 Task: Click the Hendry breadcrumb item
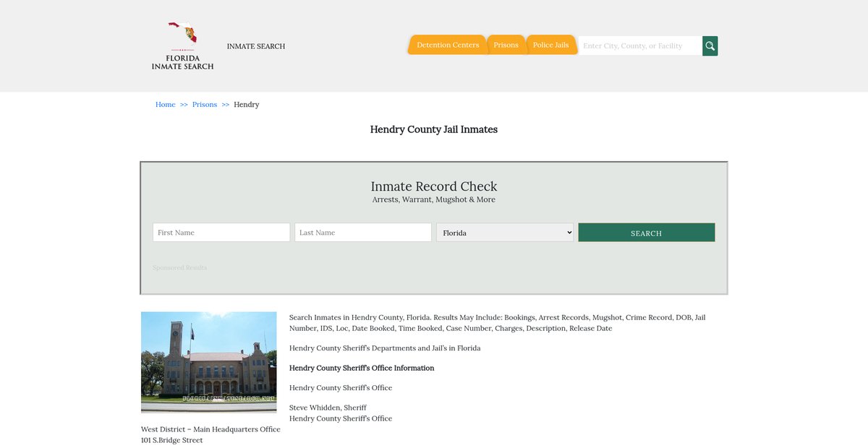(x=246, y=105)
